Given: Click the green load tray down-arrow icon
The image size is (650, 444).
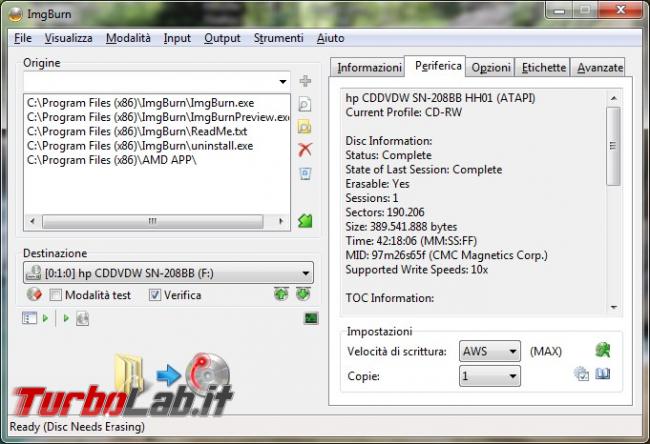Looking at the screenshot, I should tap(303, 294).
